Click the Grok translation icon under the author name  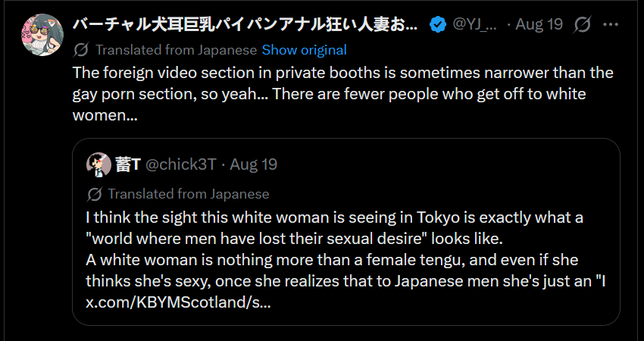coord(81,50)
